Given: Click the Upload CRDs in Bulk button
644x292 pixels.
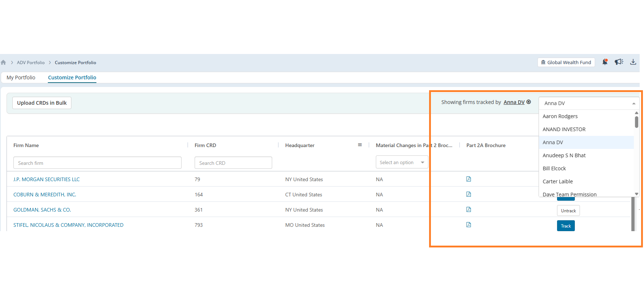Looking at the screenshot, I should [42, 103].
